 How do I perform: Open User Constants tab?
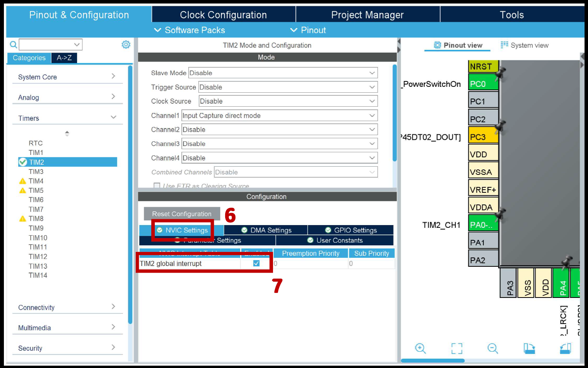335,240
